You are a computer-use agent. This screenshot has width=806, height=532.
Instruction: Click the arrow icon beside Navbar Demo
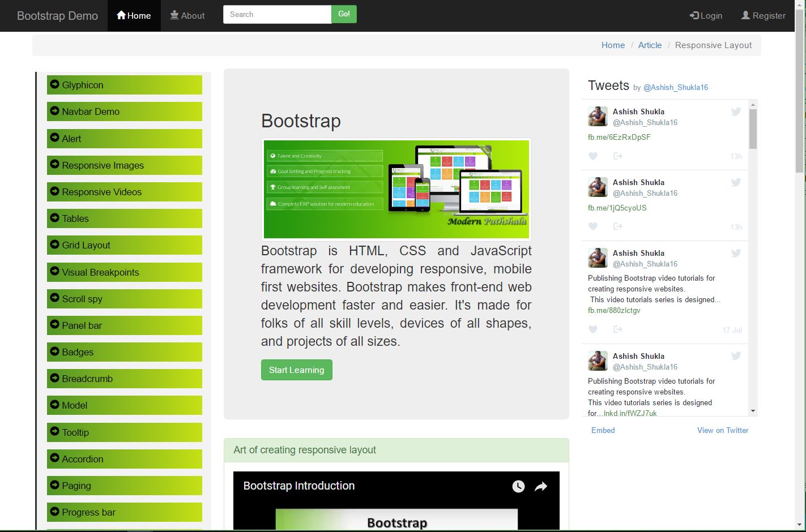coord(55,111)
